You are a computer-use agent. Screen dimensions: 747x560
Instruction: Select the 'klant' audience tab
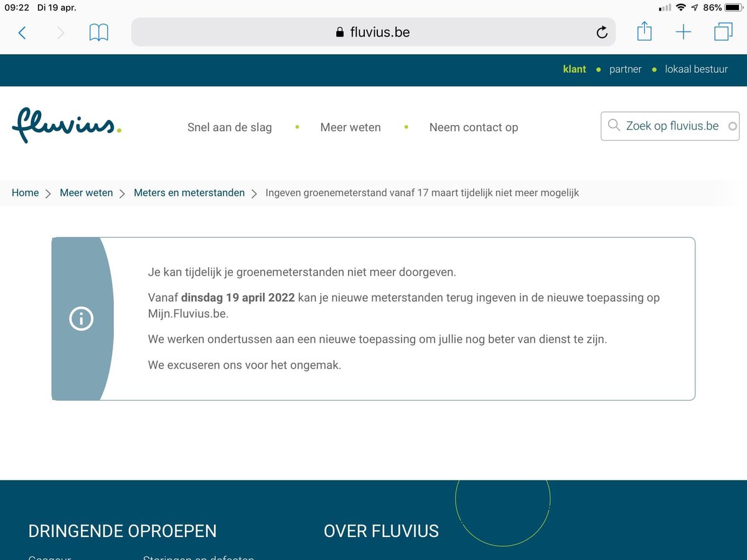pos(575,69)
